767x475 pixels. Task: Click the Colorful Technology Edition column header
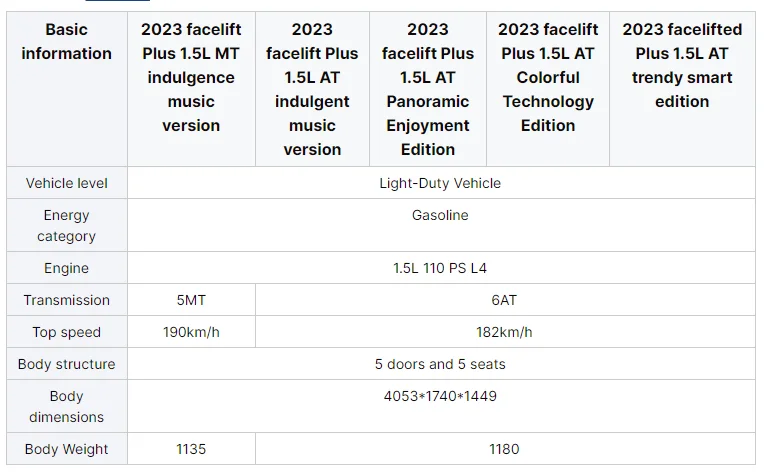coord(548,77)
